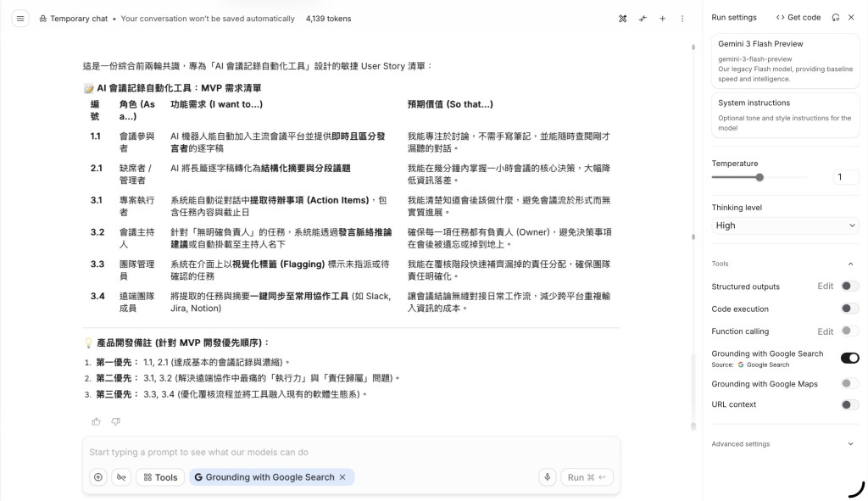Click the reset settings icon beside Get code
Image resolution: width=868 pixels, height=501 pixels.
tap(836, 18)
